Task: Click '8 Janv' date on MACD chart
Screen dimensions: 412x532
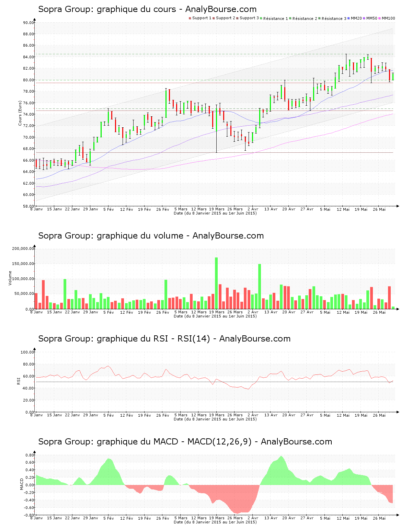Action: click(37, 518)
